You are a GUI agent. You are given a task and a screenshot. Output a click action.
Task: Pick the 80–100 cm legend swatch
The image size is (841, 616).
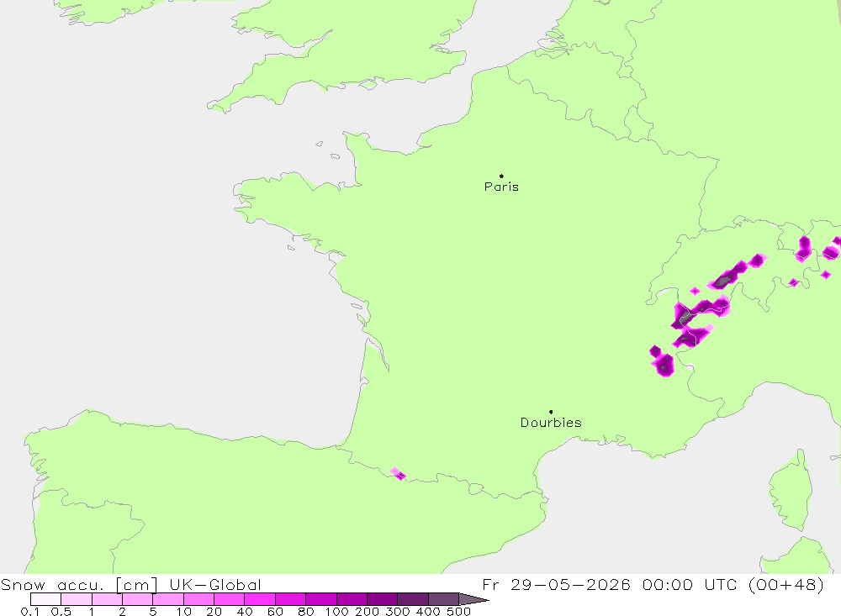coord(320,599)
